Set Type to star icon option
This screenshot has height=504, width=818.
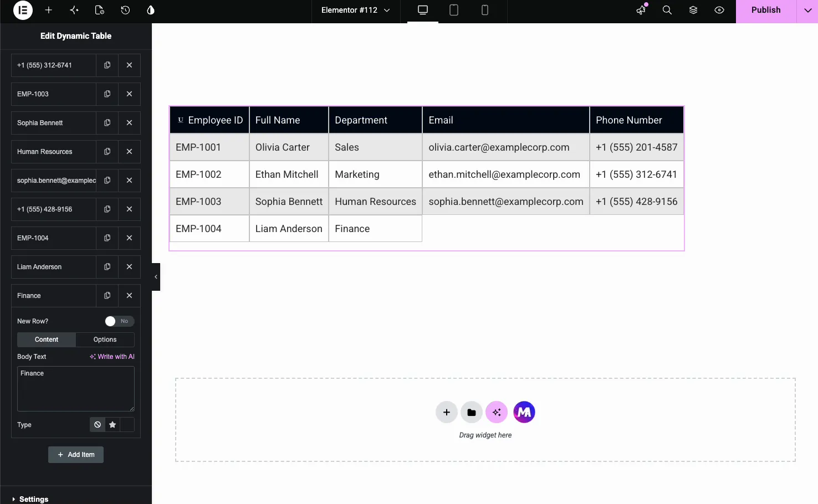tap(113, 425)
